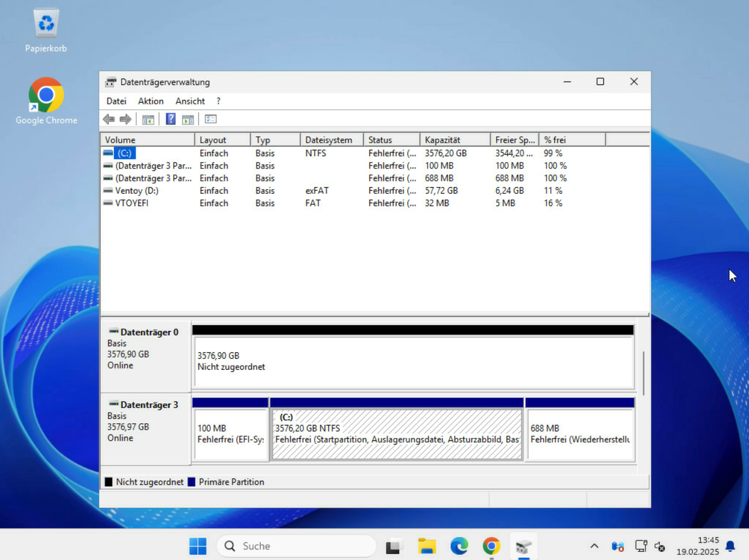The height and width of the screenshot is (560, 749).
Task: Show hidden tray icons chevron
Action: pos(594,546)
